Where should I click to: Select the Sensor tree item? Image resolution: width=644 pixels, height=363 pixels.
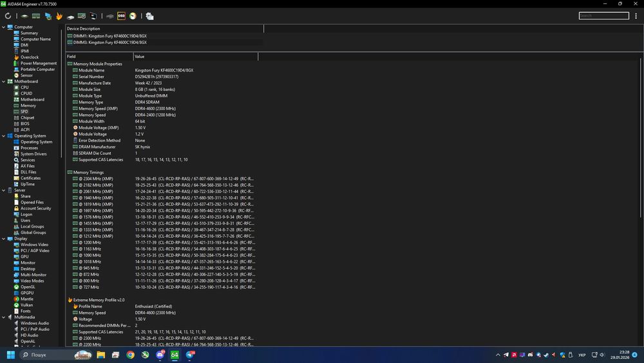[26, 75]
